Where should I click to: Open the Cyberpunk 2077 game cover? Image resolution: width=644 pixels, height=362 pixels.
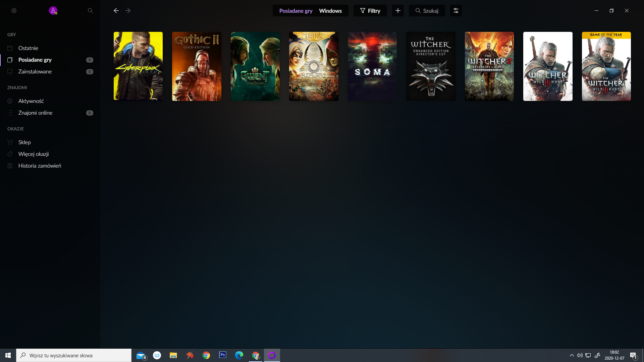click(138, 66)
